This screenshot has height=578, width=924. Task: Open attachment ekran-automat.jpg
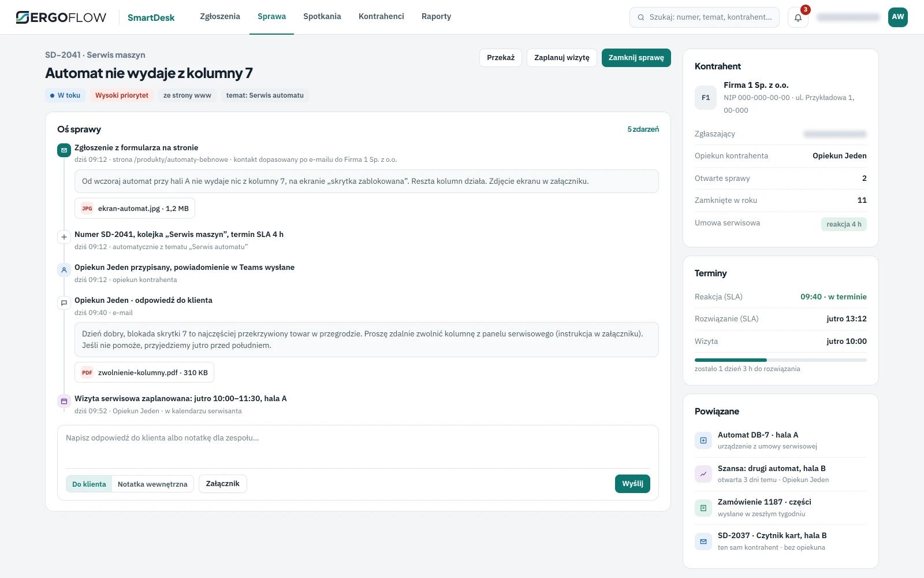pyautogui.click(x=135, y=209)
